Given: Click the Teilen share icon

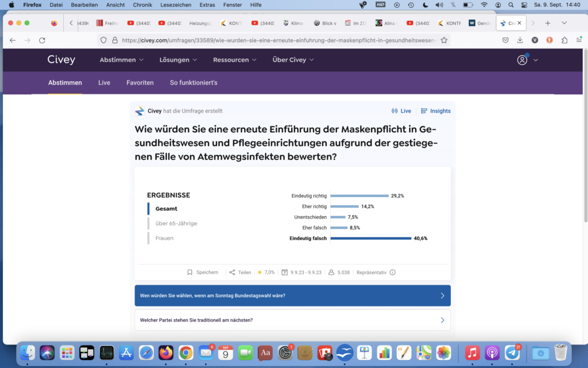Looking at the screenshot, I should [x=232, y=273].
